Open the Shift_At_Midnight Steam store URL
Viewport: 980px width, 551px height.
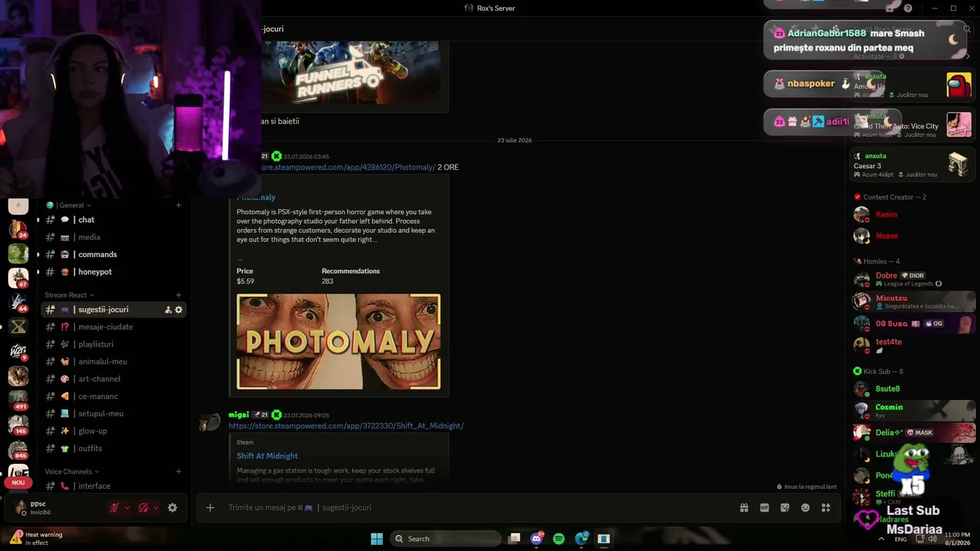point(346,425)
